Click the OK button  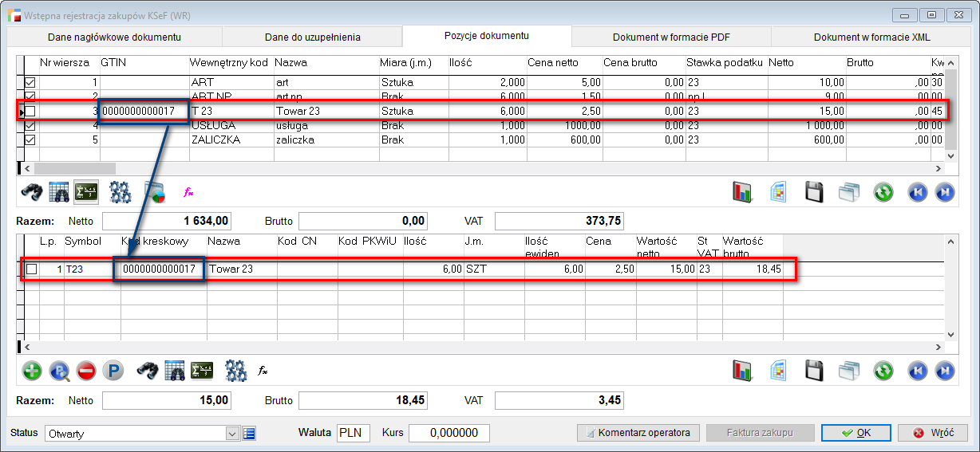point(856,433)
